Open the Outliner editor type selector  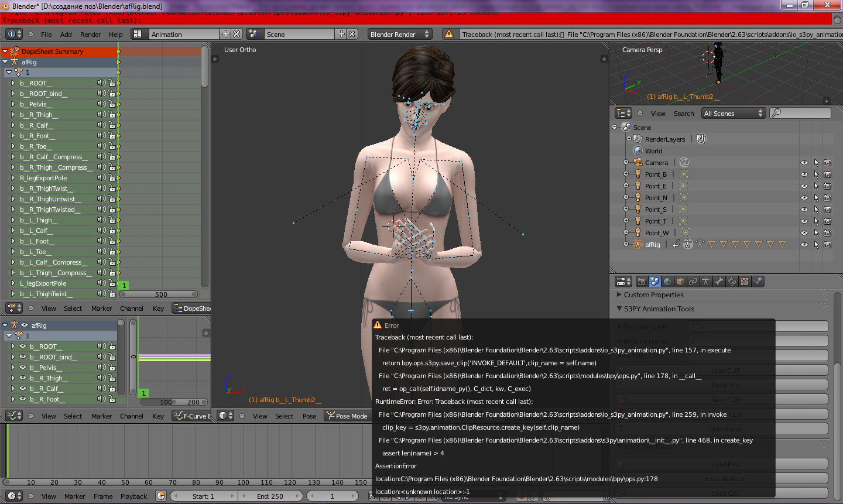click(x=623, y=113)
